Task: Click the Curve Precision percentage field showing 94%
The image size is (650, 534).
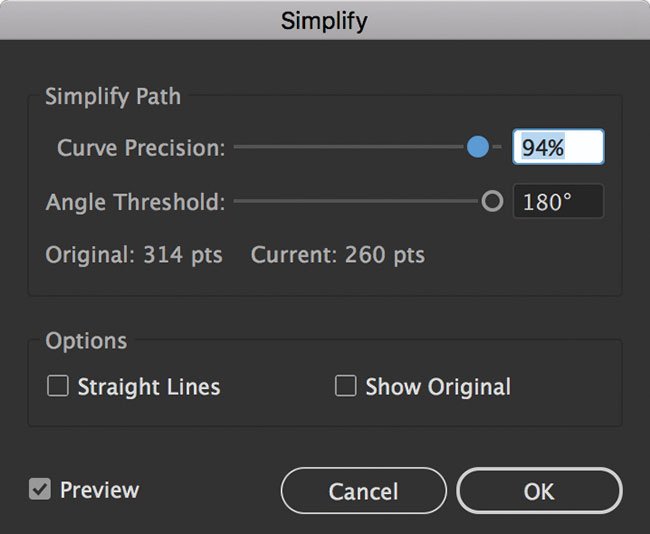Action: click(558, 147)
